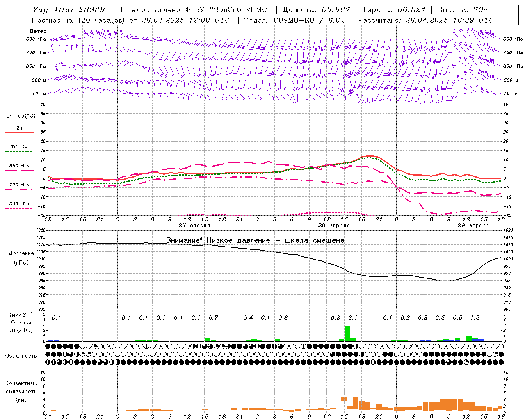
Task: Click the Ветер wind panel label
Action: 38,31
